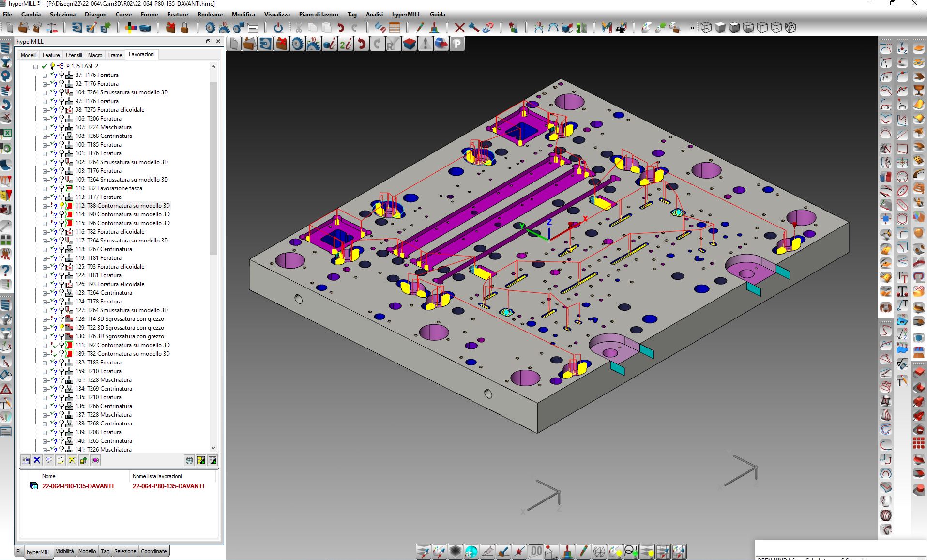
Task: Select the 22-064-P80-135-DAVANTI entry under Nome
Action: (78, 486)
